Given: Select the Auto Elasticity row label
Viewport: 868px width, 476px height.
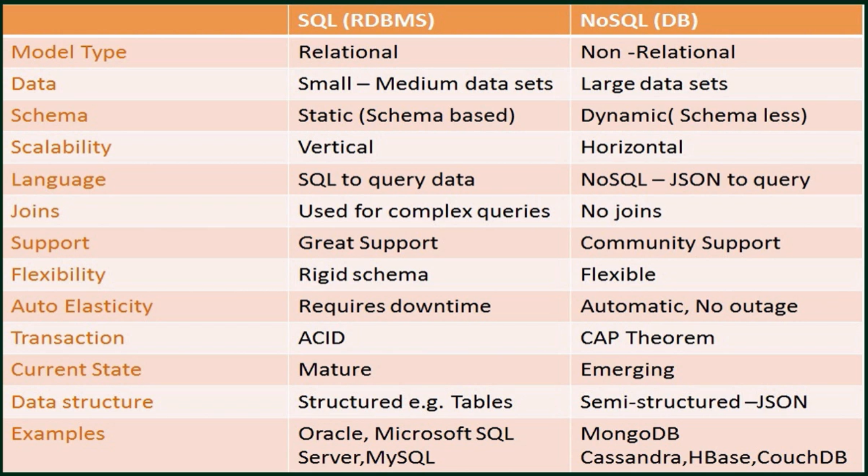Looking at the screenshot, I should 82,306.
